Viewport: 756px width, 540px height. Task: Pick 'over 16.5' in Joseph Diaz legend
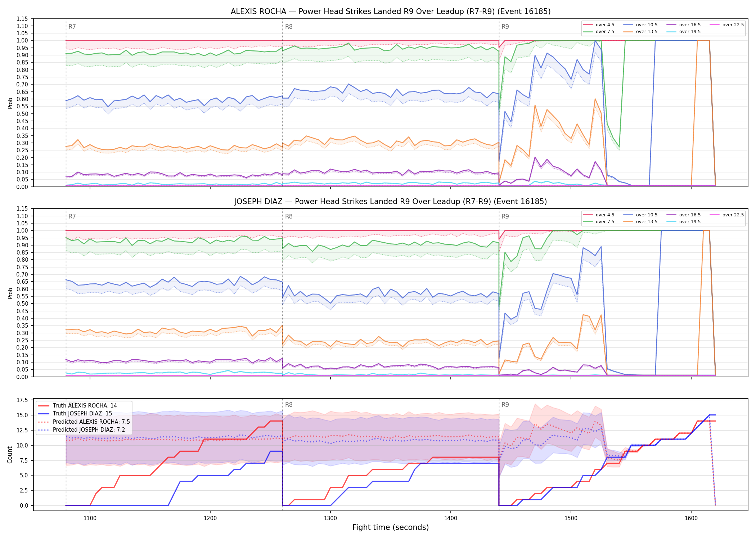[684, 215]
